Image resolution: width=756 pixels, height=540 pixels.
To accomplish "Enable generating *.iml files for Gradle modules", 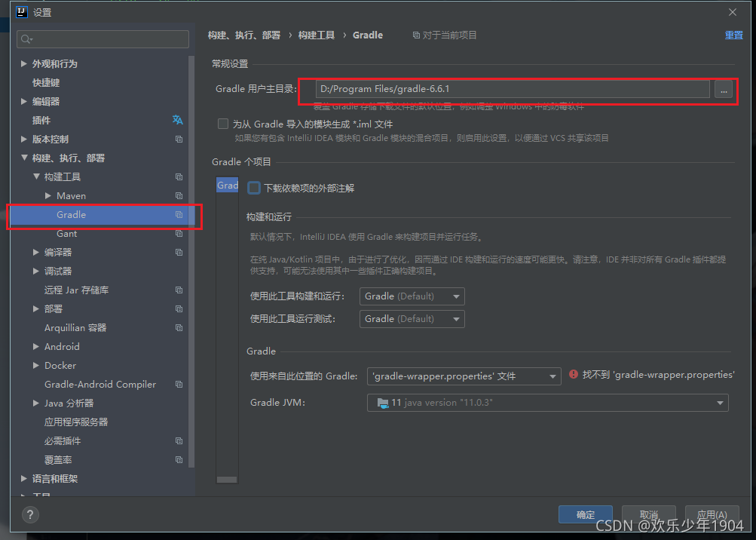I will (x=223, y=124).
